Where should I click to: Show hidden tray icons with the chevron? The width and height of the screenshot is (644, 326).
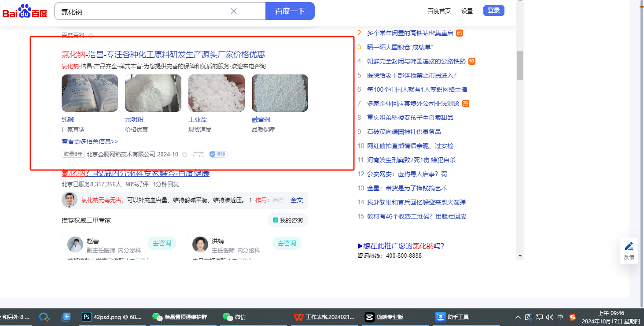[x=518, y=317]
